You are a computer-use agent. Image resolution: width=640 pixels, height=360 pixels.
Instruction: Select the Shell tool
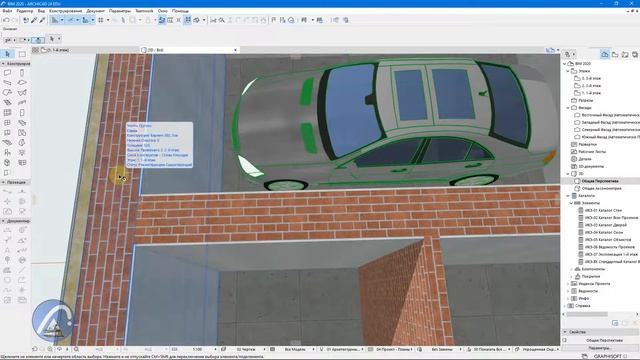[x=22, y=93]
